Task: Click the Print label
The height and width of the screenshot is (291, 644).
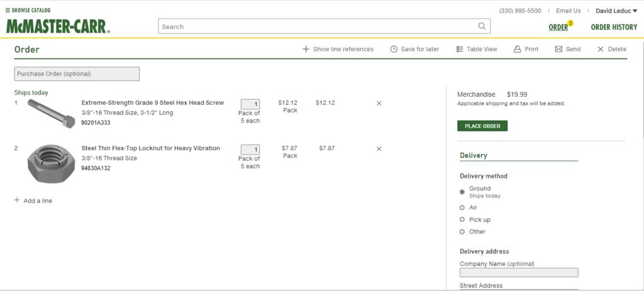Action: (x=531, y=49)
